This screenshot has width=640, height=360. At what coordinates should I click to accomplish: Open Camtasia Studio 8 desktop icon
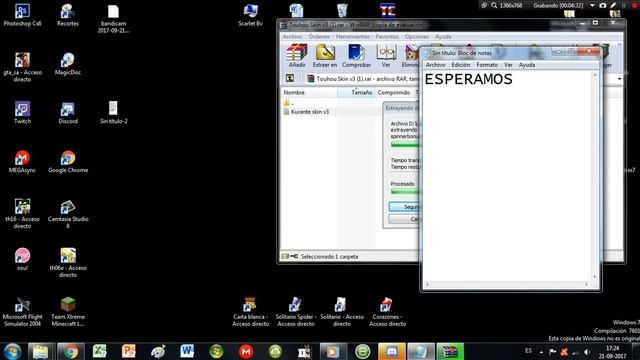coord(68,213)
